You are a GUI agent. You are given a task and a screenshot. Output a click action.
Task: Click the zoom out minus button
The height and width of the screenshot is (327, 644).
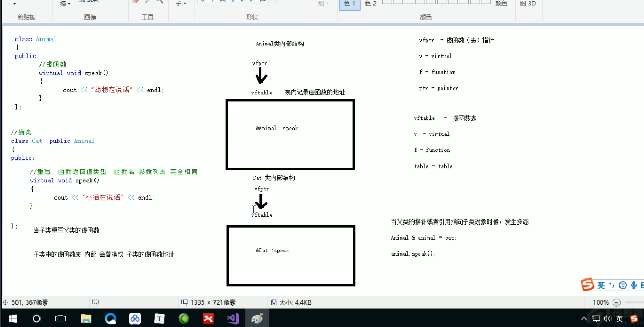pos(617,302)
